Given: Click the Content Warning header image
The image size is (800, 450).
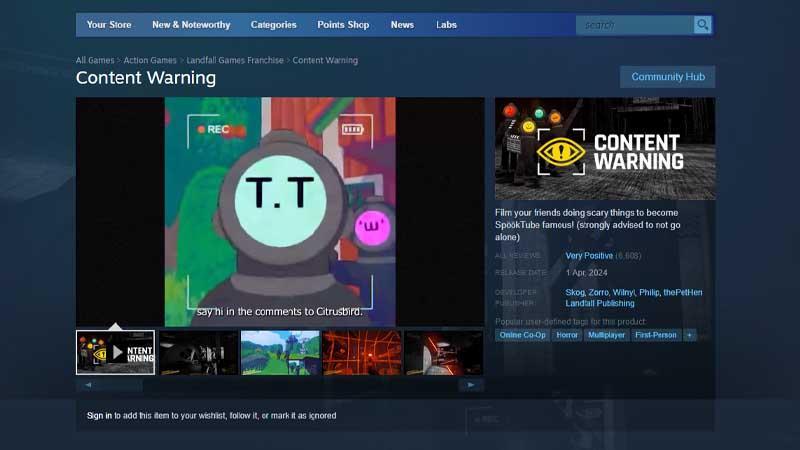Looking at the screenshot, I should pos(605,148).
